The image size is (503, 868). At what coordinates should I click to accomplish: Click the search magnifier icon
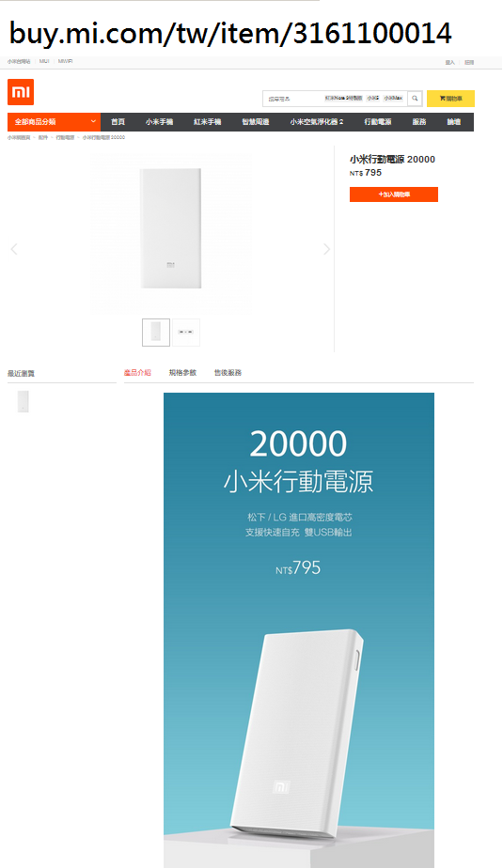415,99
